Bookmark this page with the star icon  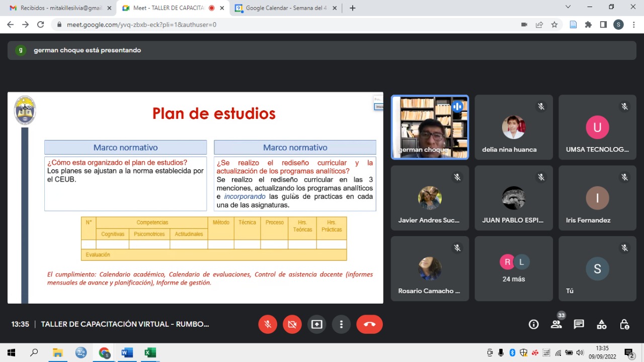coord(554,25)
